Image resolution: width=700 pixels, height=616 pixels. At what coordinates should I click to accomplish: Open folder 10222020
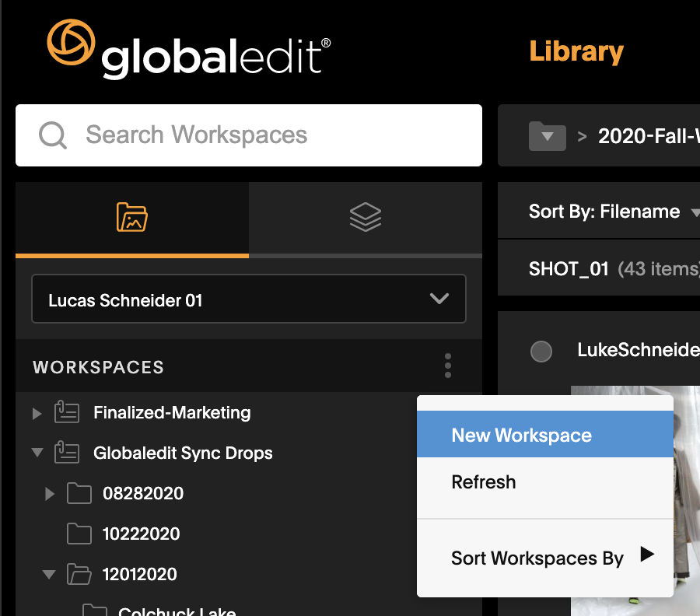pos(141,534)
